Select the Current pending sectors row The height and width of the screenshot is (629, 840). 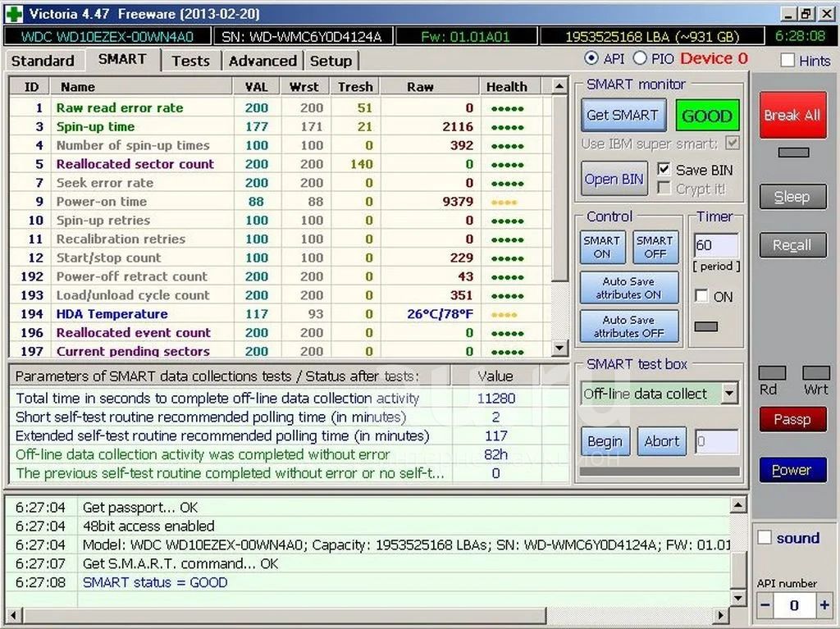pos(281,351)
